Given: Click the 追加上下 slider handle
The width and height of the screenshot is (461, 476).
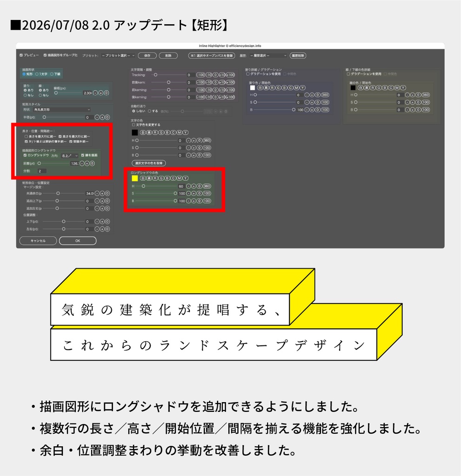Looking at the screenshot, I should (57, 201).
